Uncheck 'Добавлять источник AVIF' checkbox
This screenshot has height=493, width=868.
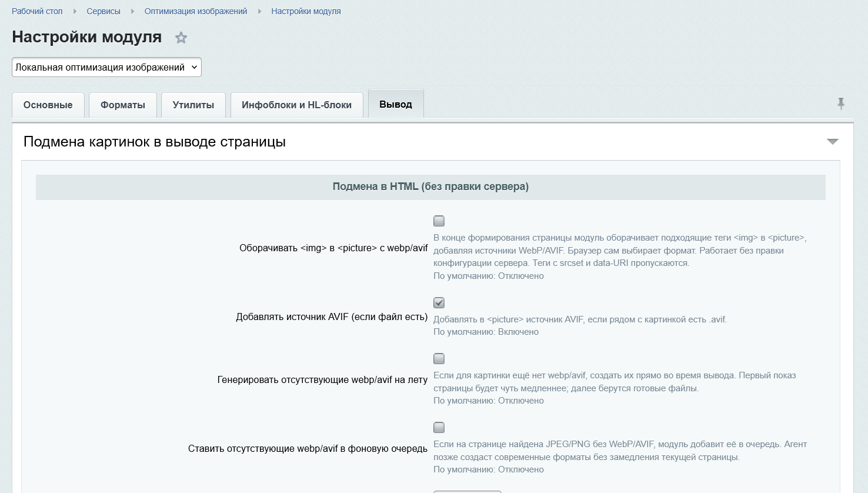[x=439, y=303]
